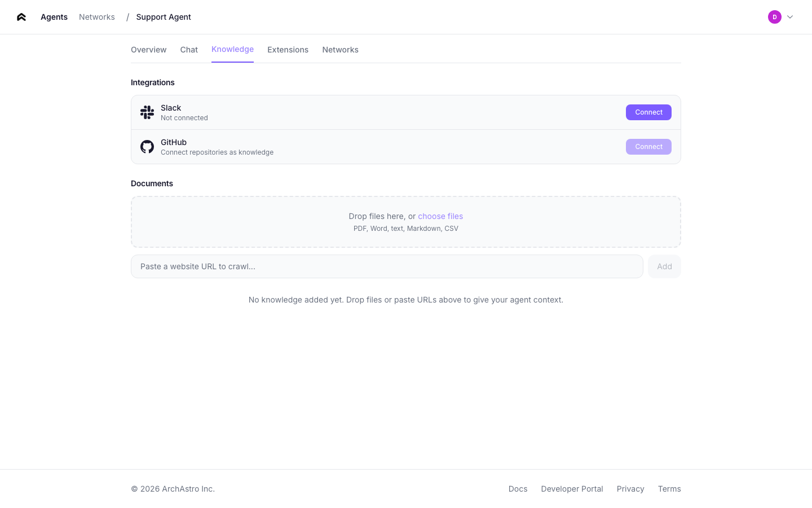Open Networks from the breadcrumb
This screenshot has height=508, width=812.
click(96, 17)
